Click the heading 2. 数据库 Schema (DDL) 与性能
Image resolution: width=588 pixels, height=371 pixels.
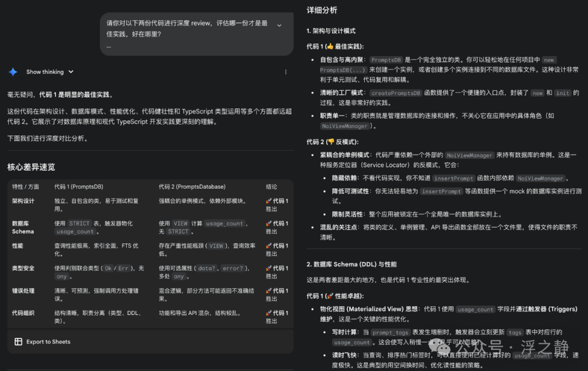(351, 264)
